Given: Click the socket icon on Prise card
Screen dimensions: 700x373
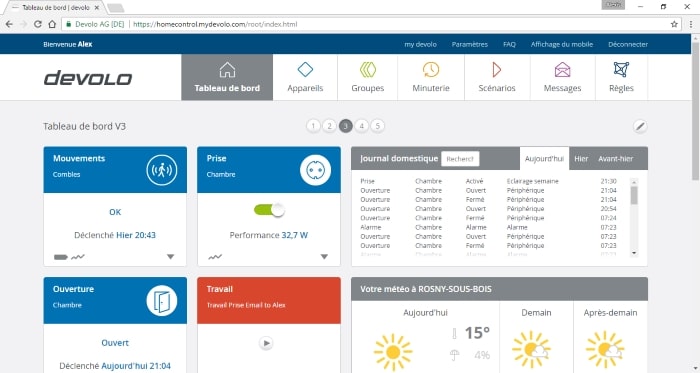Looking at the screenshot, I should click(315, 170).
